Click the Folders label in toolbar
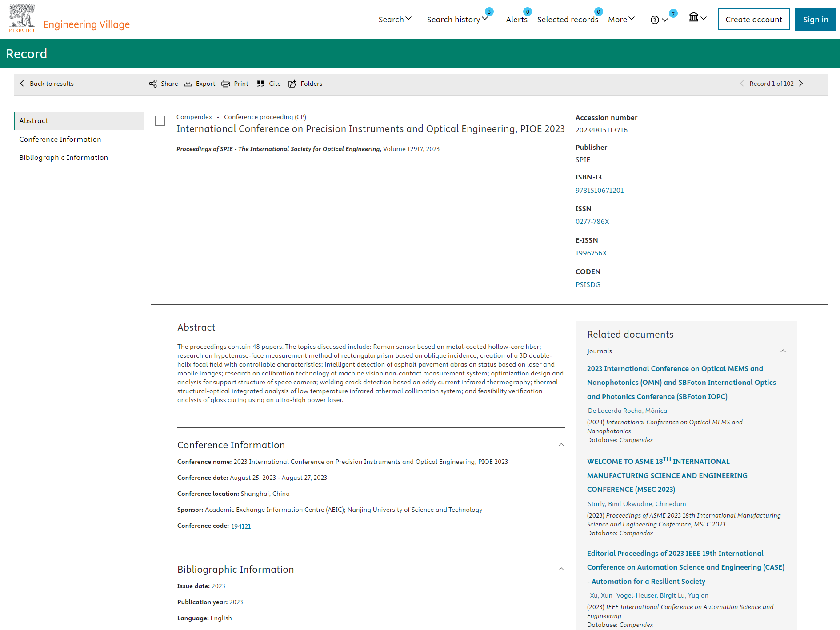Viewport: 840px width, 630px height. tap(311, 84)
